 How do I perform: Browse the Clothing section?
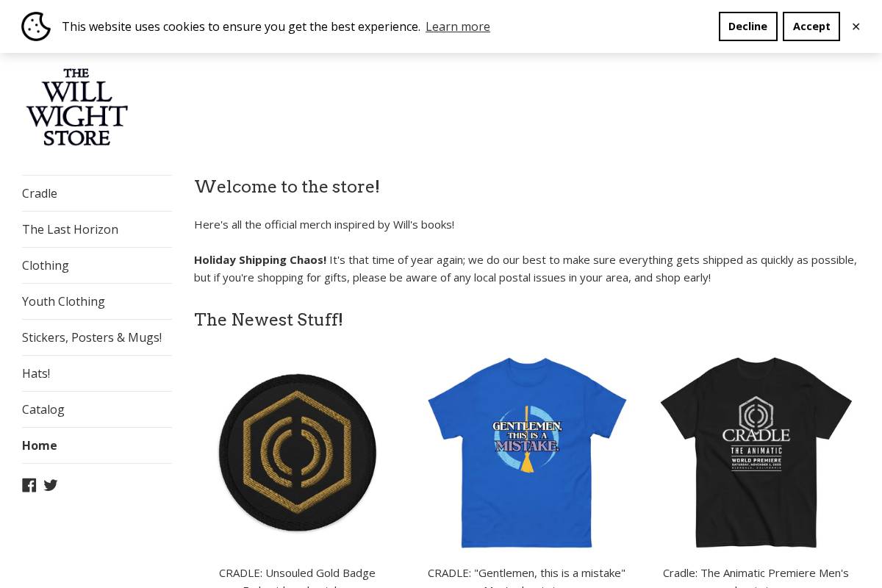(x=46, y=265)
